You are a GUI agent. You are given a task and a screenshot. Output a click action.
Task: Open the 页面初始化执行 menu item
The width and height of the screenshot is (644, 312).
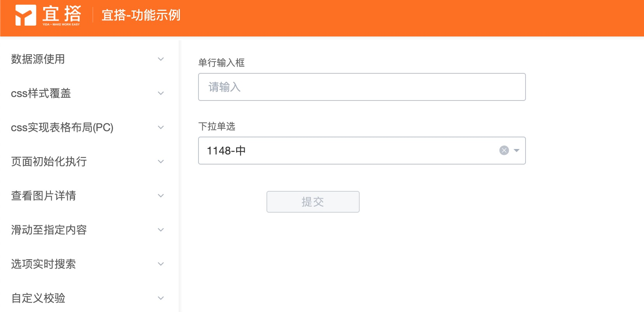[49, 161]
